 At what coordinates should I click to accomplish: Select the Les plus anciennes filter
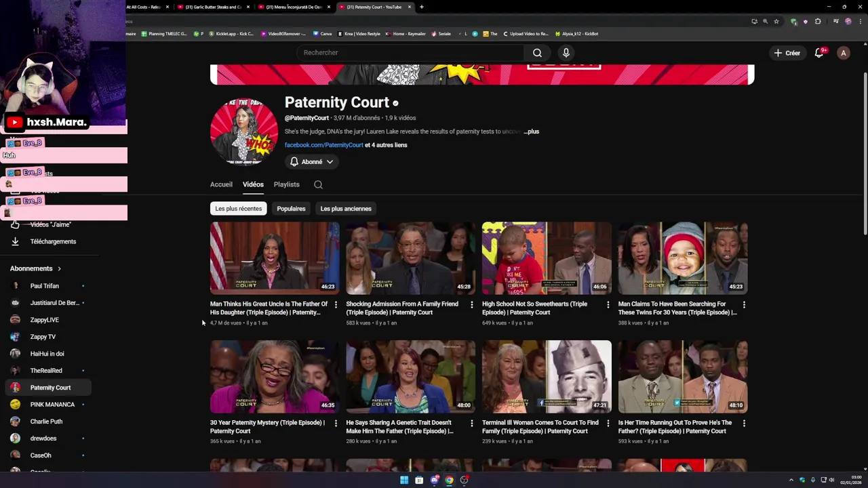[x=346, y=209]
